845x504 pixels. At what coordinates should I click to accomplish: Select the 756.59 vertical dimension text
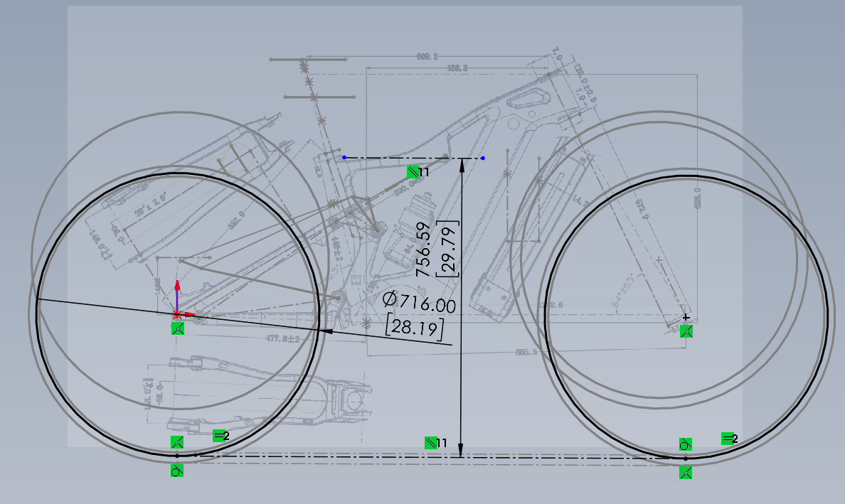tap(424, 249)
